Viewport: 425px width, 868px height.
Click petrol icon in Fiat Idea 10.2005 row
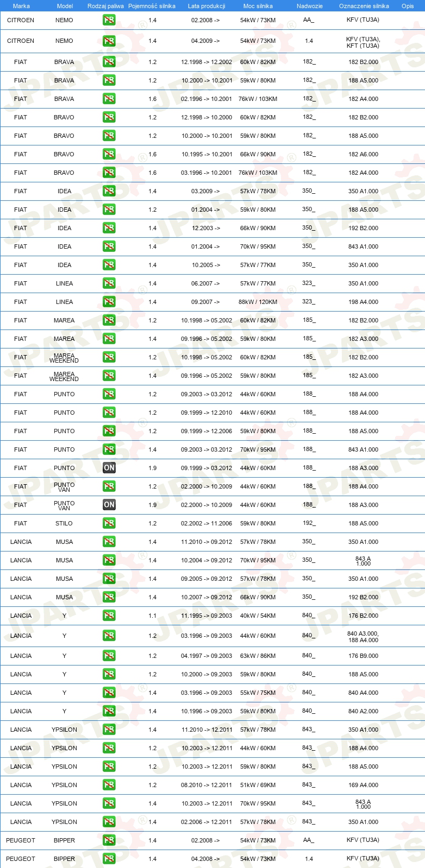coord(109,265)
